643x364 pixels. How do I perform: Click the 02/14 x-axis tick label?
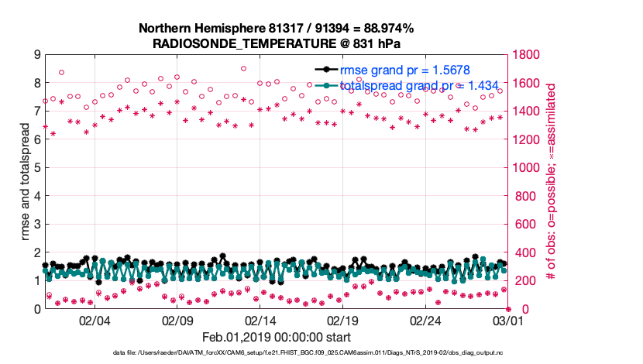(260, 320)
